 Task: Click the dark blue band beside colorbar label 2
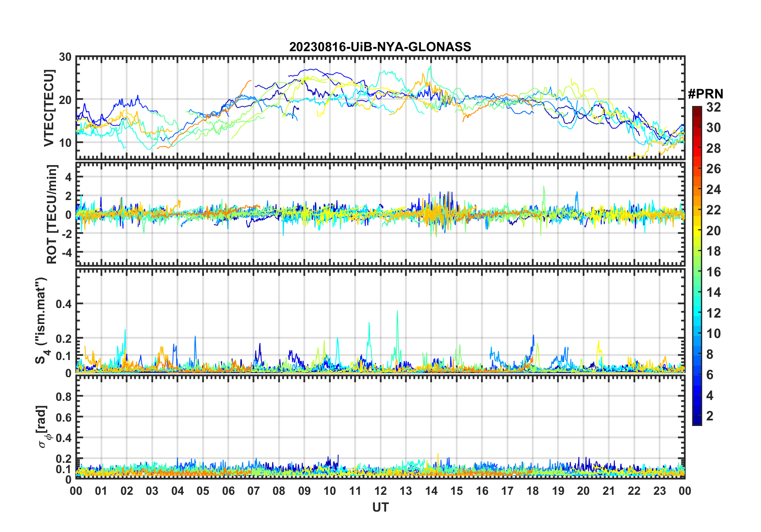[697, 416]
